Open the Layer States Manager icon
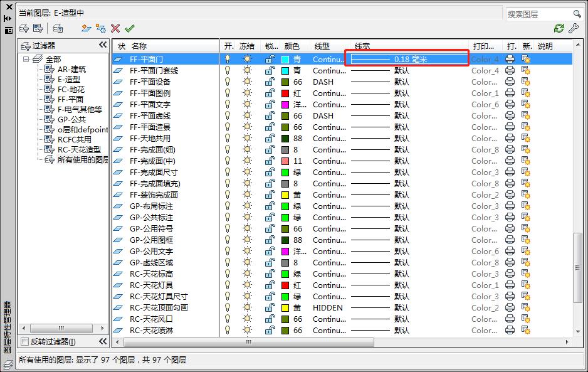The image size is (588, 372). coord(58,28)
